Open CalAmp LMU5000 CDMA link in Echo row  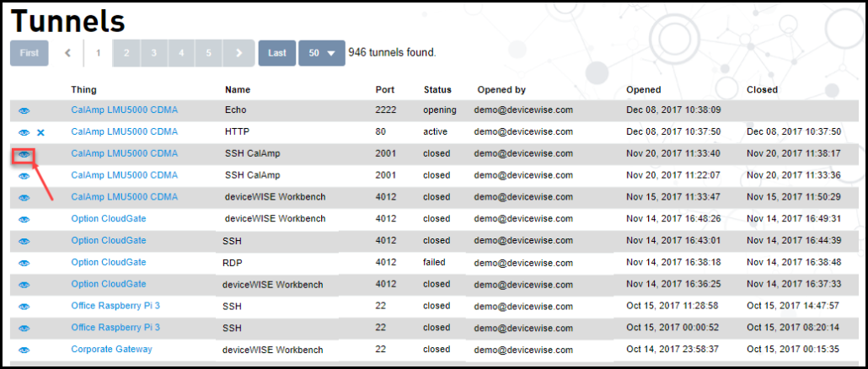pos(124,110)
